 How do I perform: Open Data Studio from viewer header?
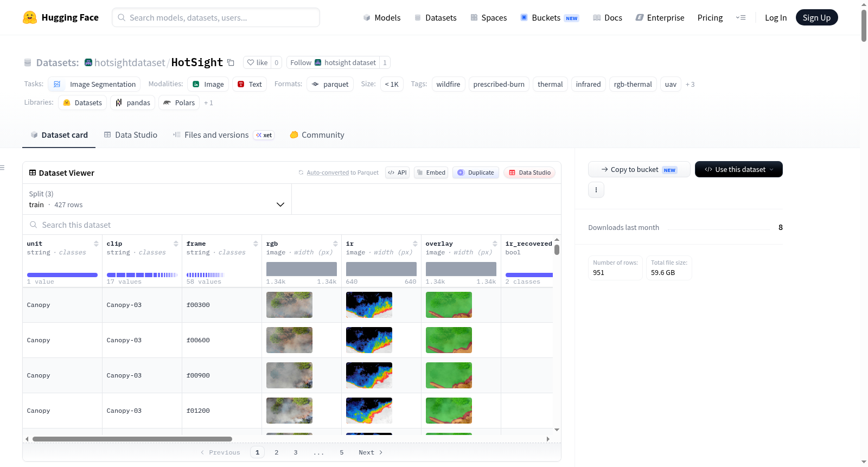click(x=529, y=172)
